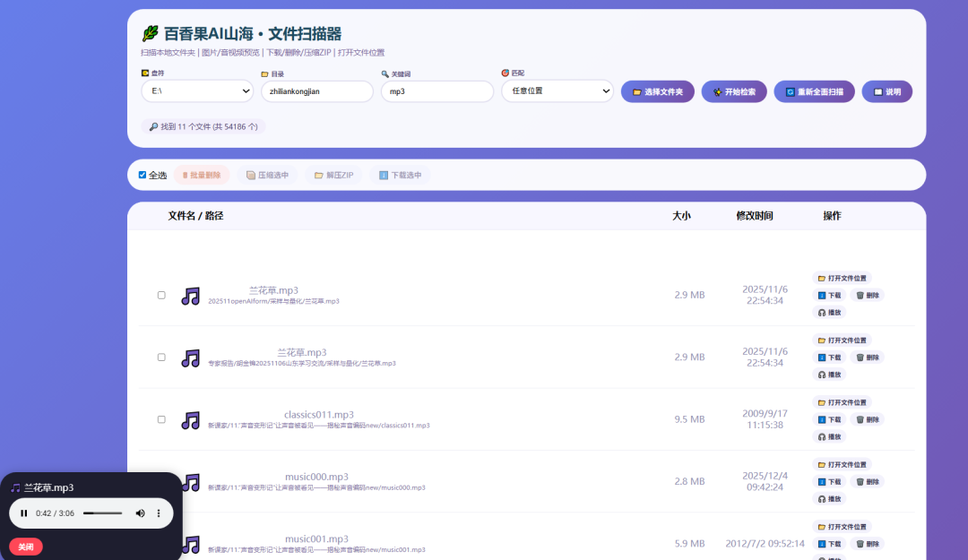Download the music001.mp3 file
The width and height of the screenshot is (968, 560).
(x=829, y=544)
